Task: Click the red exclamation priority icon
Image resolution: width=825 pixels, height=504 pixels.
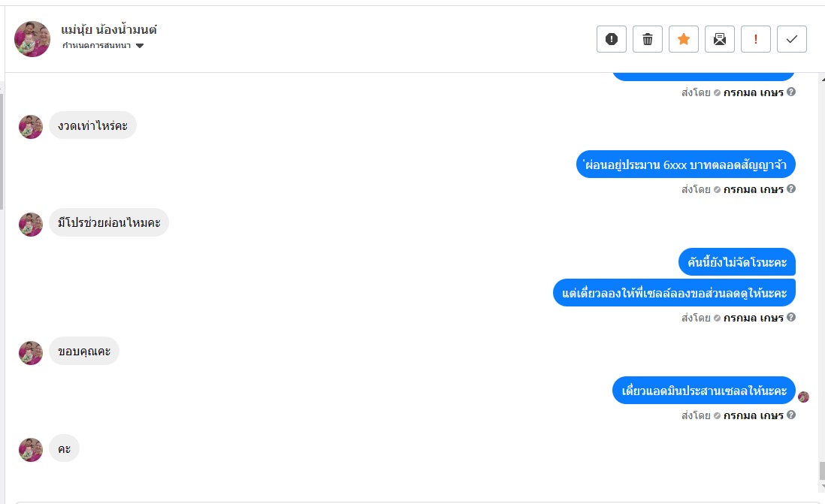Action: click(x=755, y=39)
